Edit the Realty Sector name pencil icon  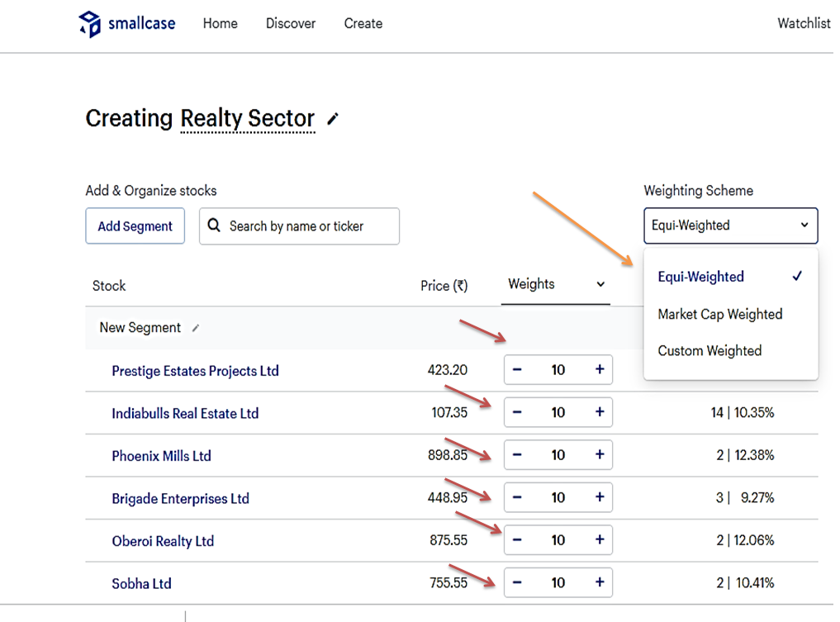point(333,119)
